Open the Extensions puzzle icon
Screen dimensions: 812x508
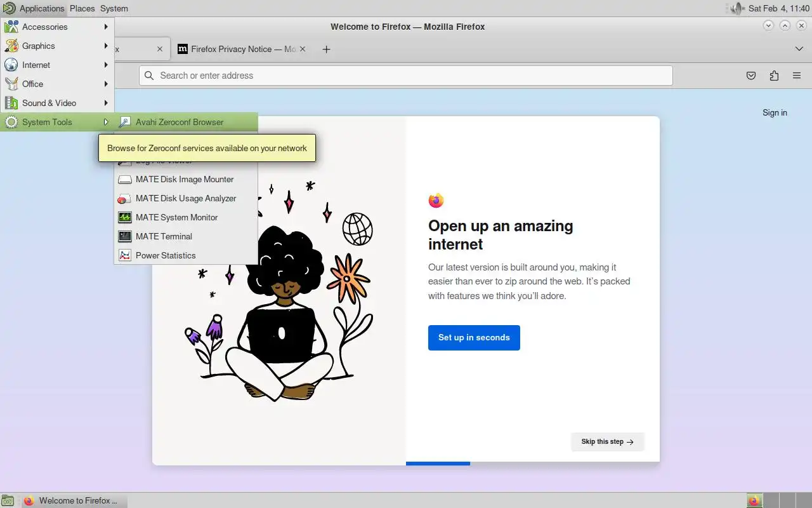(x=774, y=76)
